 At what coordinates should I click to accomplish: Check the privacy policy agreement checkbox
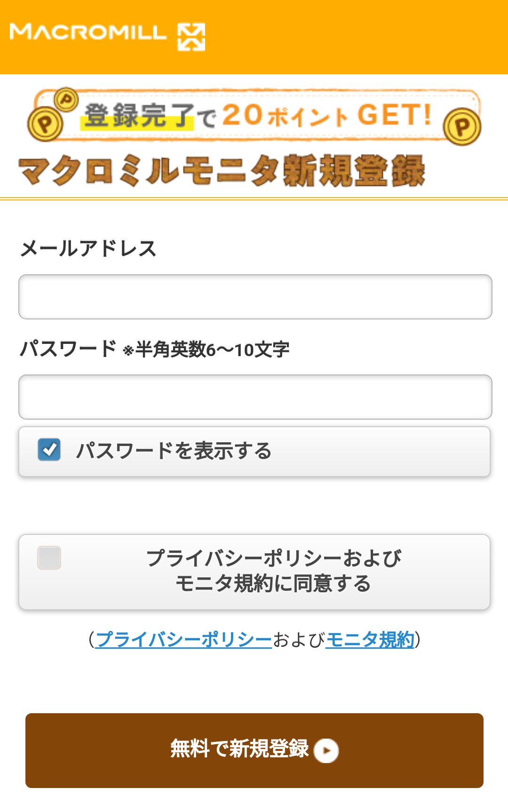click(x=49, y=559)
